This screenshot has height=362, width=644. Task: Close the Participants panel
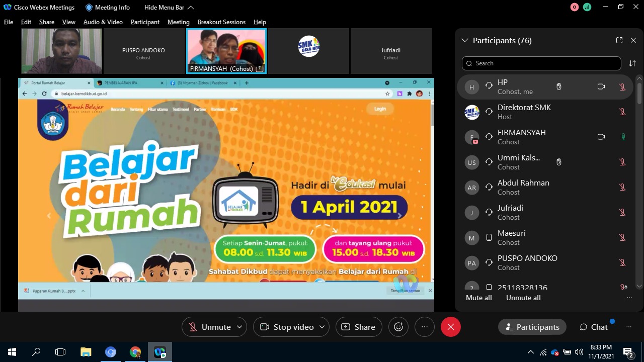point(633,40)
